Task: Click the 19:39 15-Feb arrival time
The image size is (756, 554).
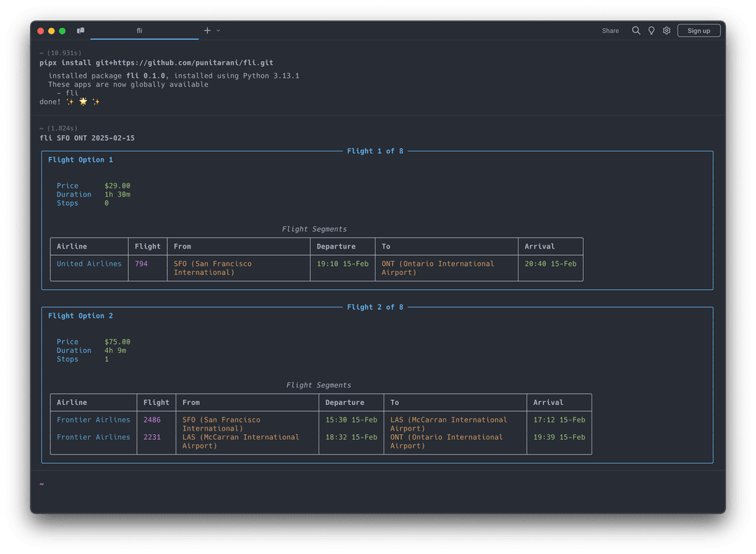Action: tap(559, 437)
